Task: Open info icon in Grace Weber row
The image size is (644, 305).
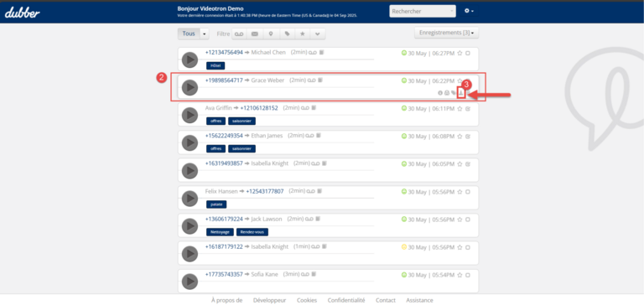Action: (440, 93)
